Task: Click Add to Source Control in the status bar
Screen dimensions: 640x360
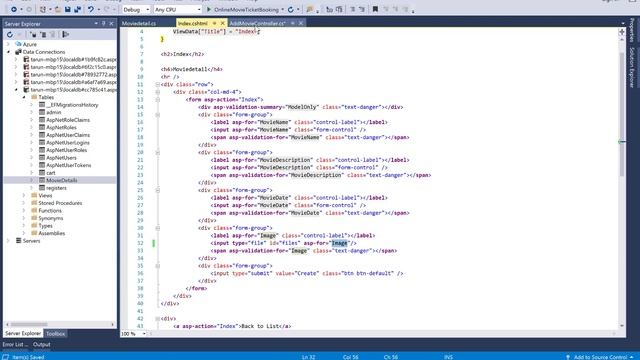Action: coord(599,357)
